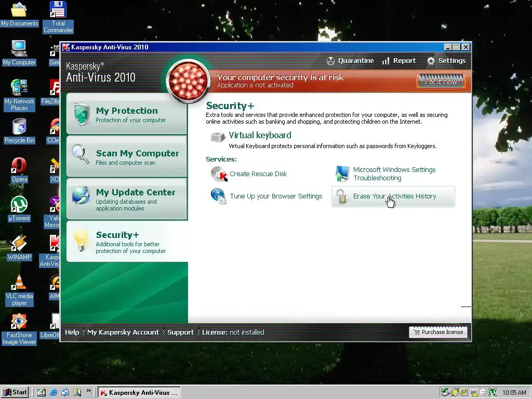Image resolution: width=532 pixels, height=399 pixels.
Task: Click the Kaspersky Anti-Virus taskbar button
Action: pos(139,393)
